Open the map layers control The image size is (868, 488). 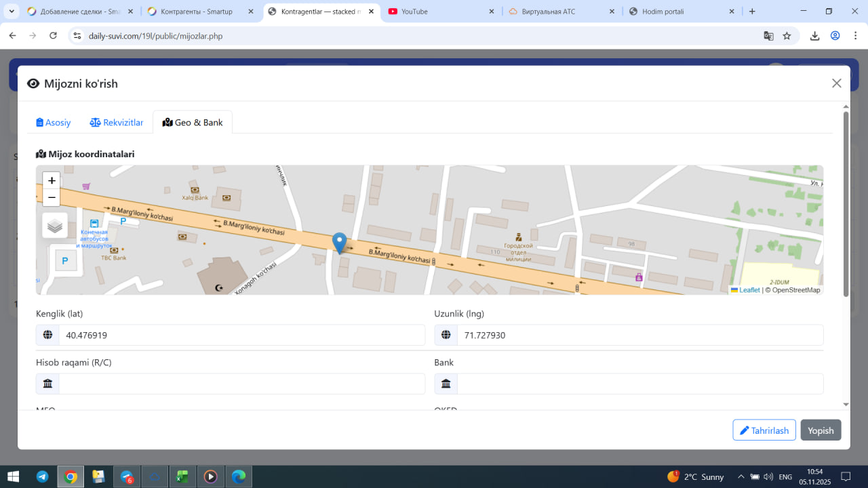(55, 226)
